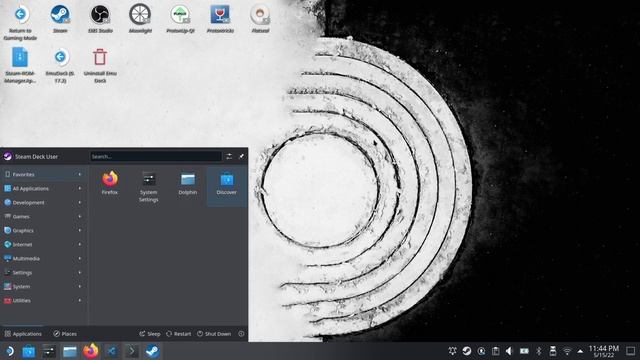Open battery status in system tray
The image size is (640, 360).
coord(524,351)
